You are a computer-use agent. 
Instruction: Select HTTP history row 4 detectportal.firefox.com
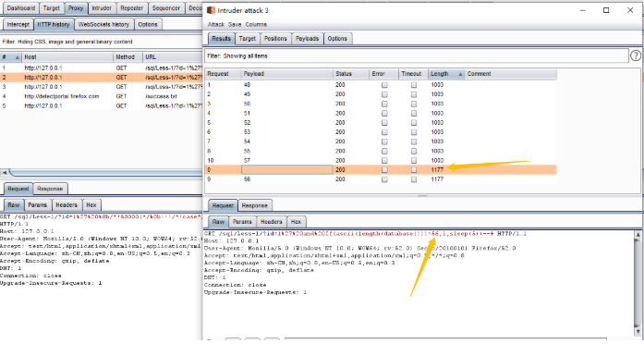pos(101,96)
